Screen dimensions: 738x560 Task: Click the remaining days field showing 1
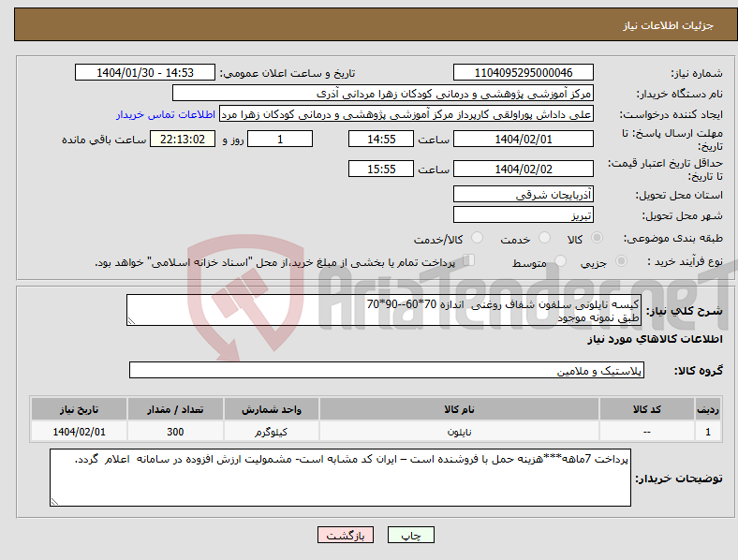pos(280,140)
